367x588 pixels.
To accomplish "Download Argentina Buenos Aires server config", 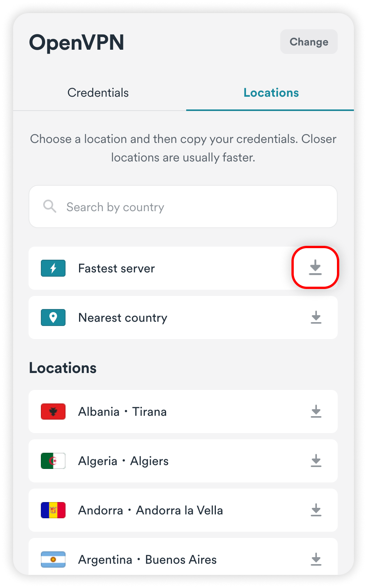I will coord(316,559).
